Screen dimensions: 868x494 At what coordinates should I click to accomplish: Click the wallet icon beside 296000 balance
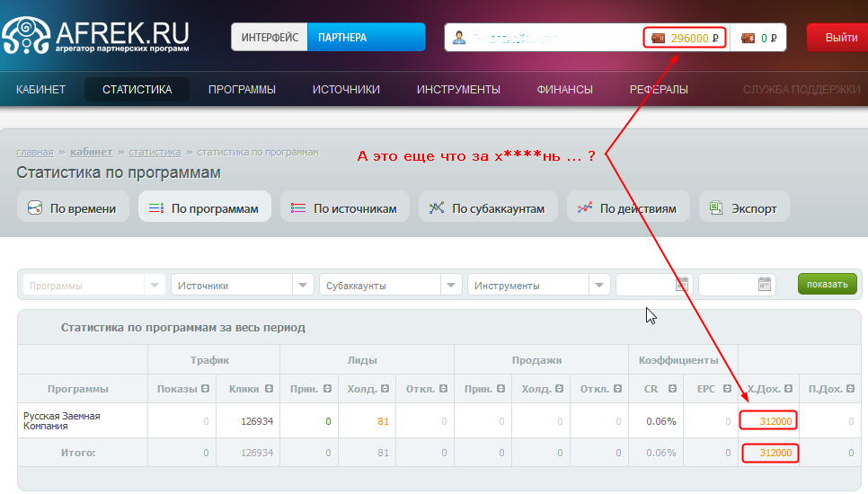coord(659,38)
